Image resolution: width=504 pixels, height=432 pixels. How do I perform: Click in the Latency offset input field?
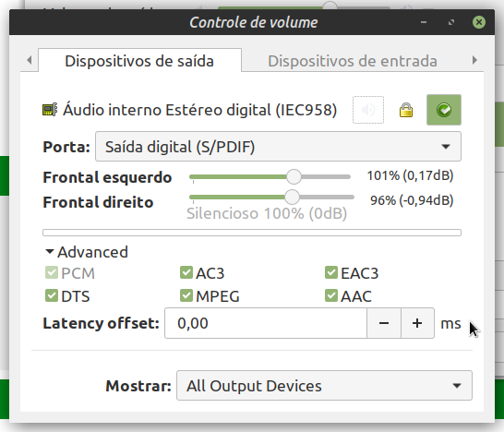click(x=266, y=323)
